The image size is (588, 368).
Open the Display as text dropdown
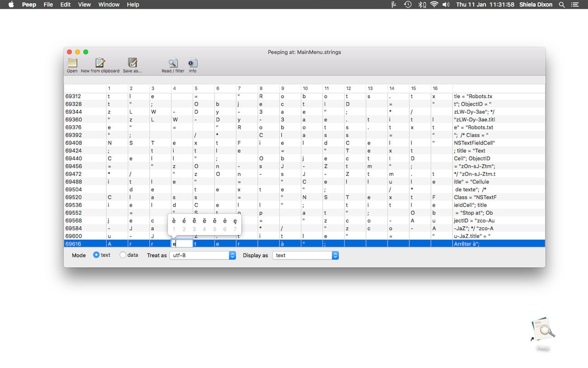click(x=305, y=255)
